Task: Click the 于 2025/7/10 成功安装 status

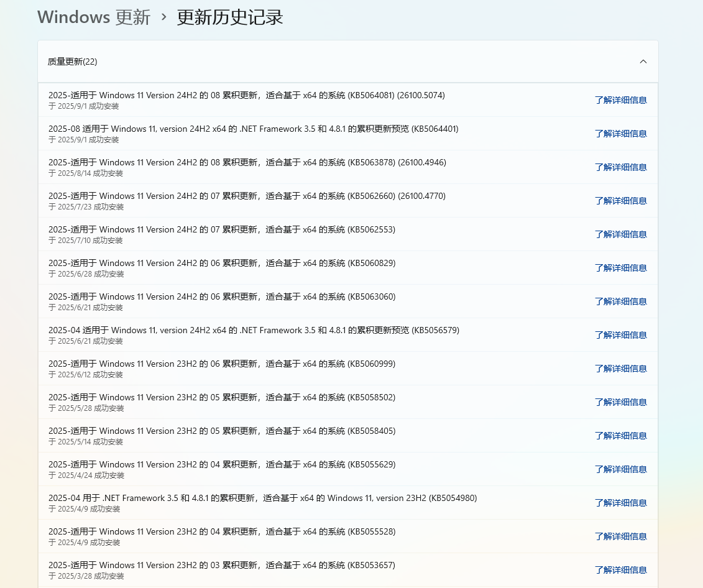Action: click(86, 241)
